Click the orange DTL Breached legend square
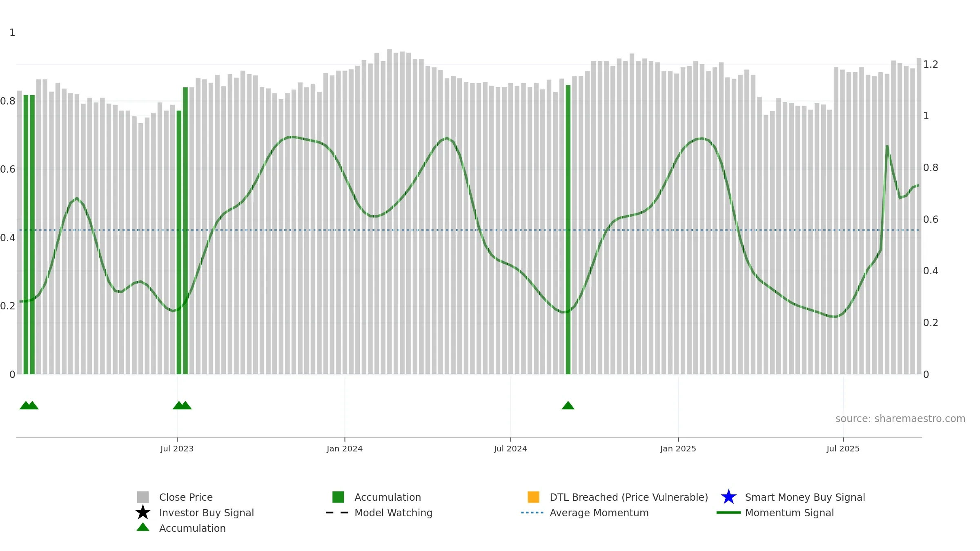 [533, 497]
